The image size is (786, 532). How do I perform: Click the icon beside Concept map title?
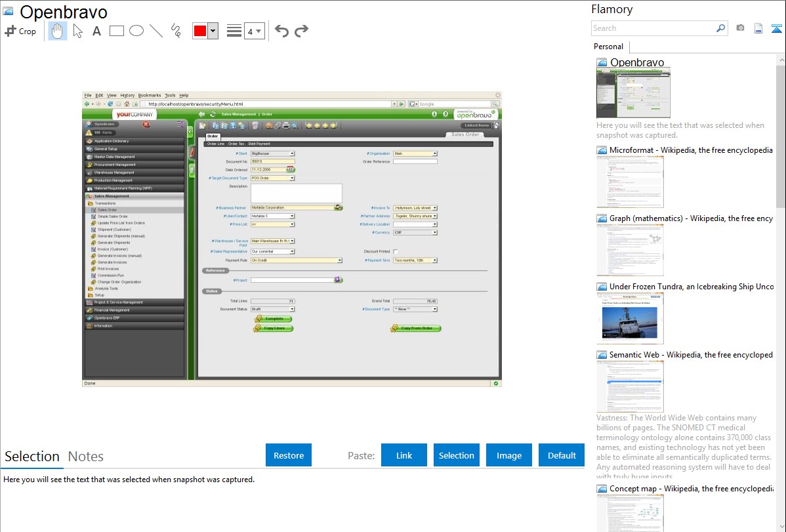point(602,489)
